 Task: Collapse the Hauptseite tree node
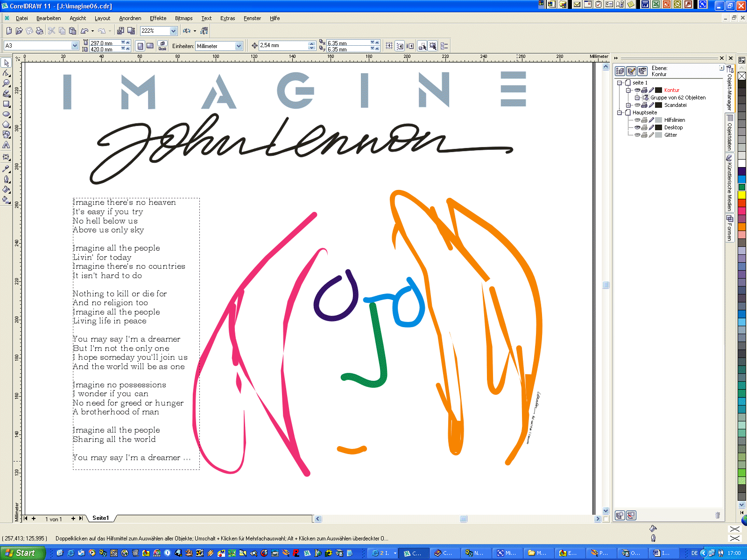pos(620,112)
